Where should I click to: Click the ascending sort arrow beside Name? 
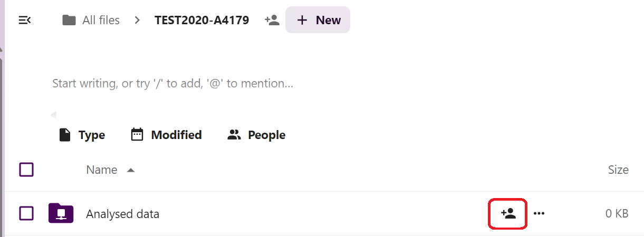(x=131, y=170)
